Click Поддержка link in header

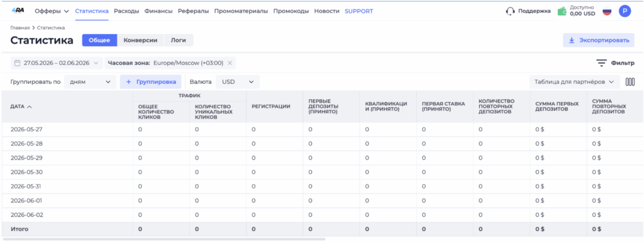click(535, 11)
